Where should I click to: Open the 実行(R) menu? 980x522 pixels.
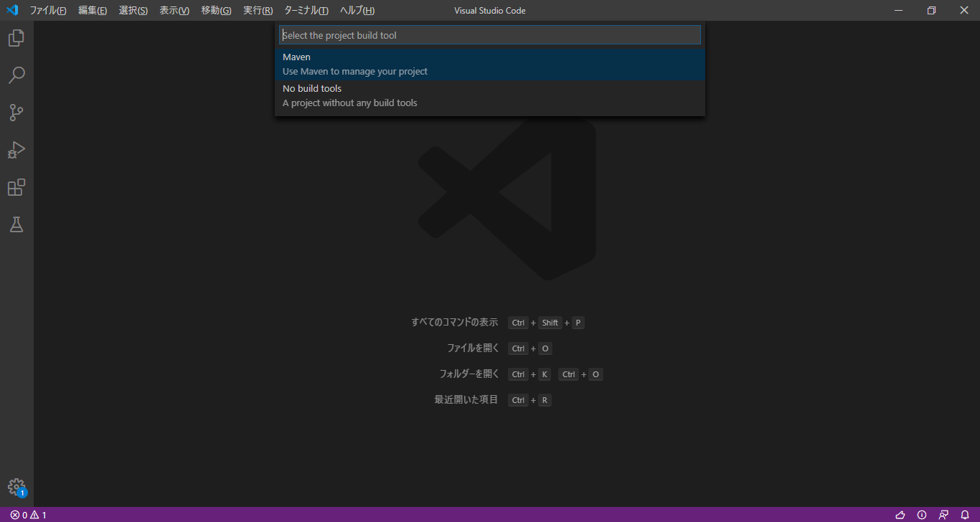point(258,11)
